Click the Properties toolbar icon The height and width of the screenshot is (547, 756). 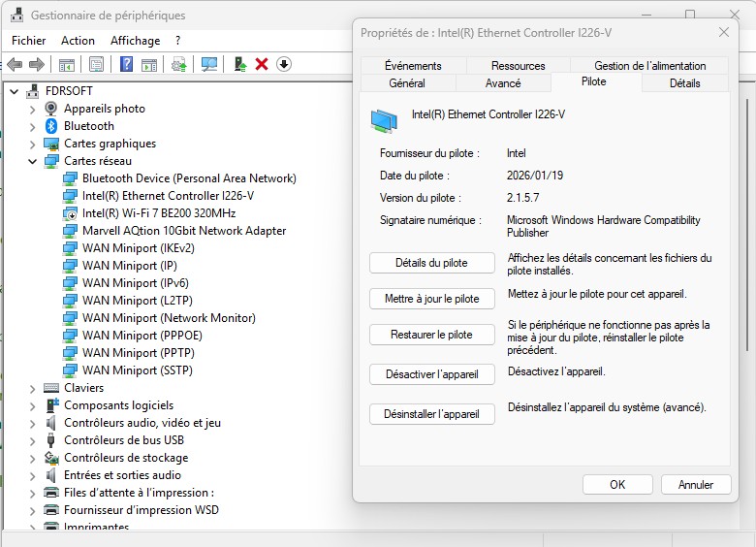[96, 64]
